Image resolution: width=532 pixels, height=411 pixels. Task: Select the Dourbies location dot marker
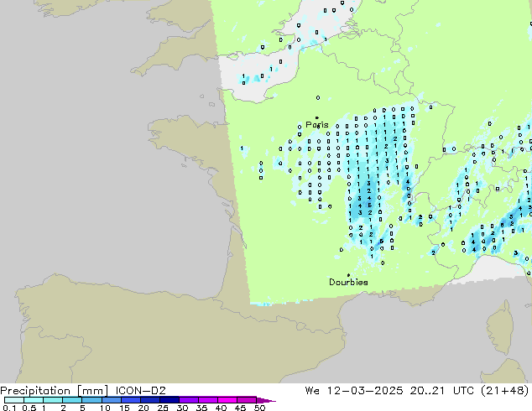click(x=348, y=275)
